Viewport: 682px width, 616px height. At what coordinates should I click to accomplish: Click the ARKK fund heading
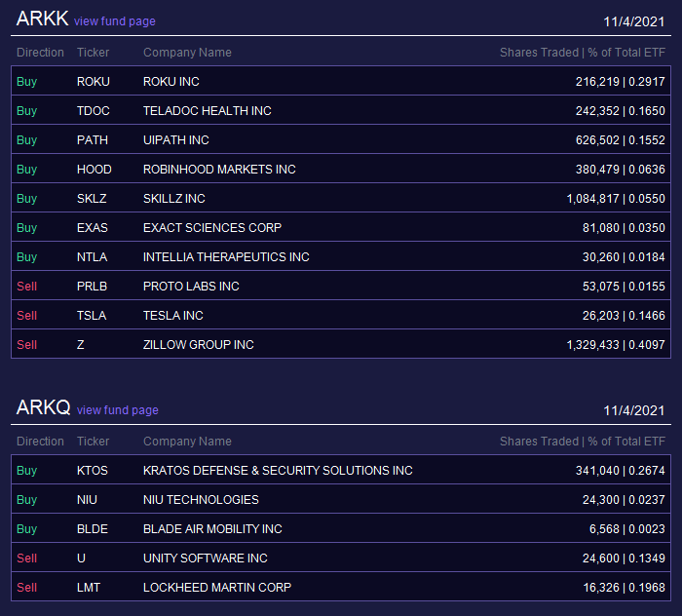pyautogui.click(x=42, y=19)
